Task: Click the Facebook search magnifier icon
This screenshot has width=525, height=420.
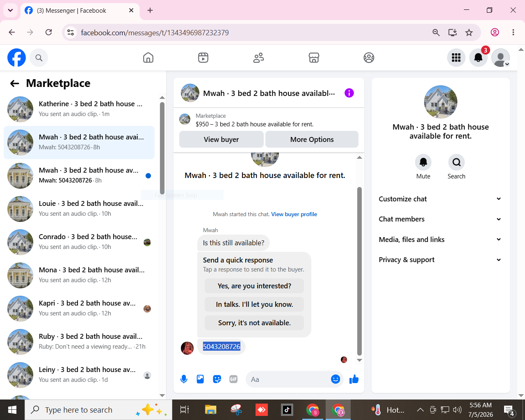Action: (x=39, y=58)
